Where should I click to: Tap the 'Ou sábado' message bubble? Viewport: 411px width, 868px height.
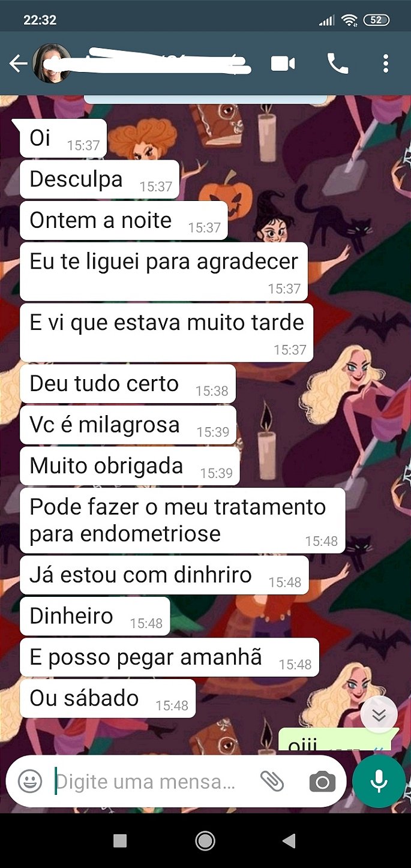click(107, 698)
